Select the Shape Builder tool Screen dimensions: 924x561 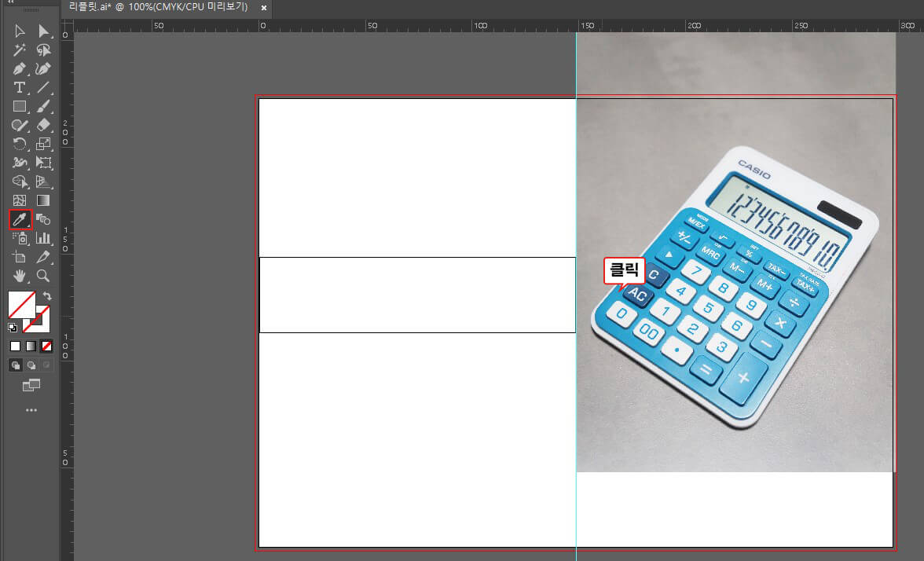click(20, 181)
